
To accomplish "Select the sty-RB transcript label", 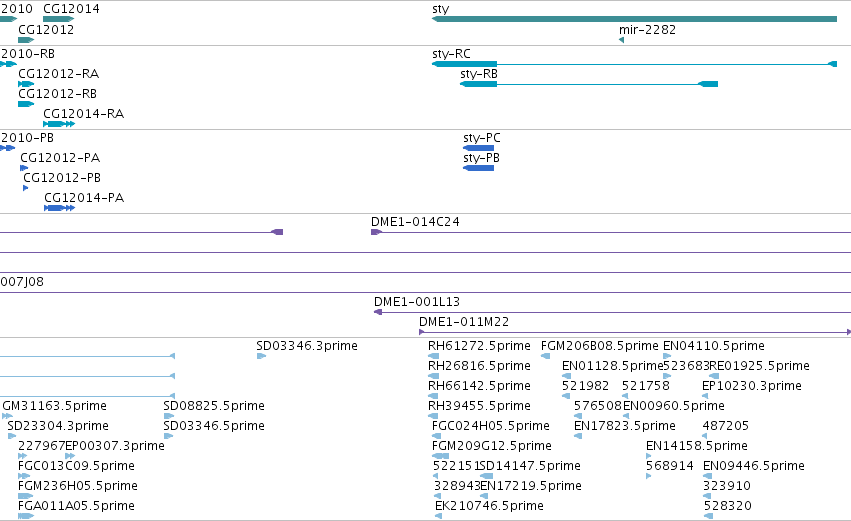I will point(479,74).
